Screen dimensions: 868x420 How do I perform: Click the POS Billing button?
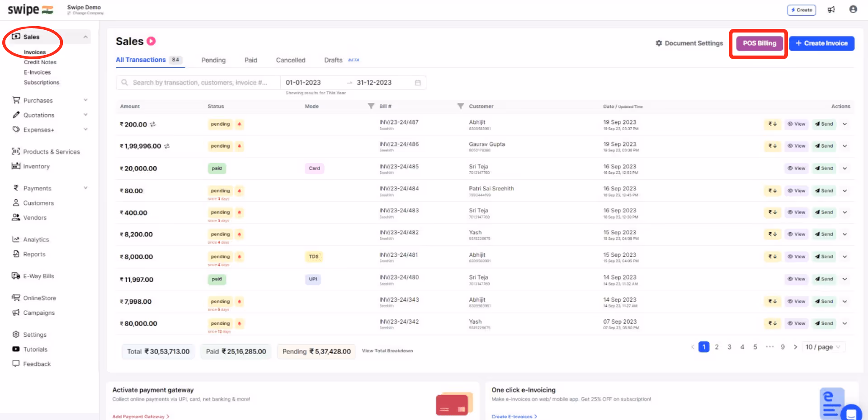click(x=759, y=43)
